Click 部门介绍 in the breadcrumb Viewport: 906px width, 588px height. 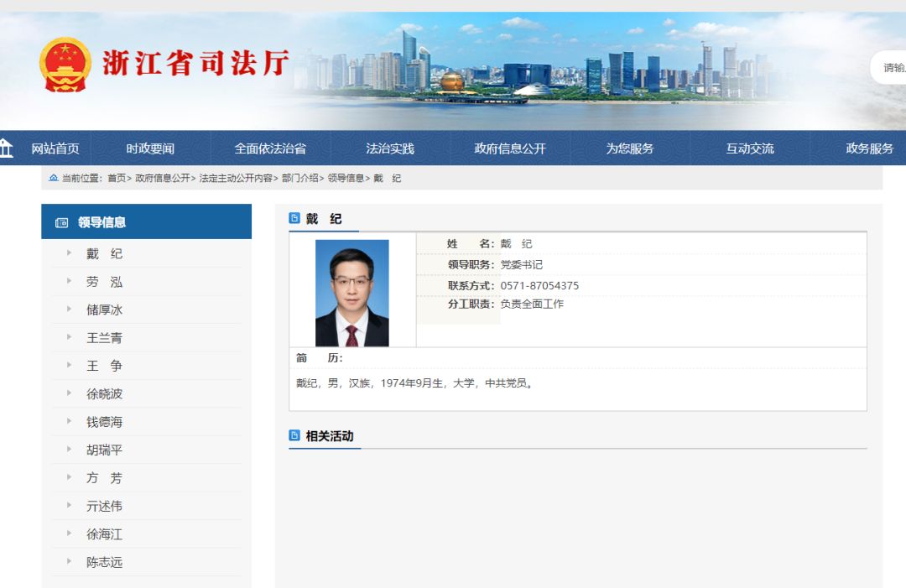299,178
